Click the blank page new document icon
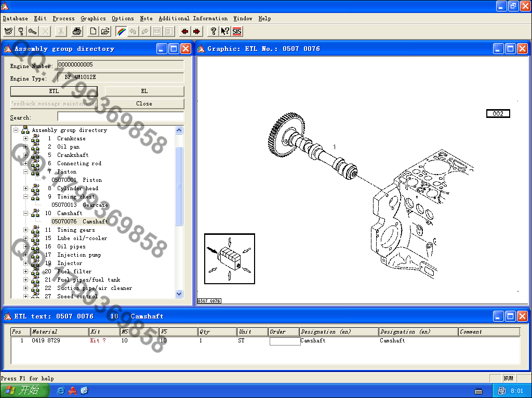 pos(94,31)
